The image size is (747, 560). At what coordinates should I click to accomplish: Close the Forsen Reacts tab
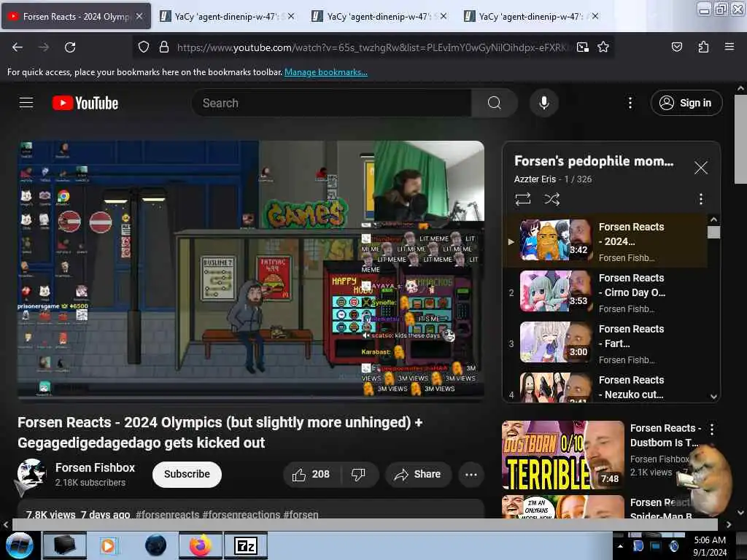click(x=139, y=17)
